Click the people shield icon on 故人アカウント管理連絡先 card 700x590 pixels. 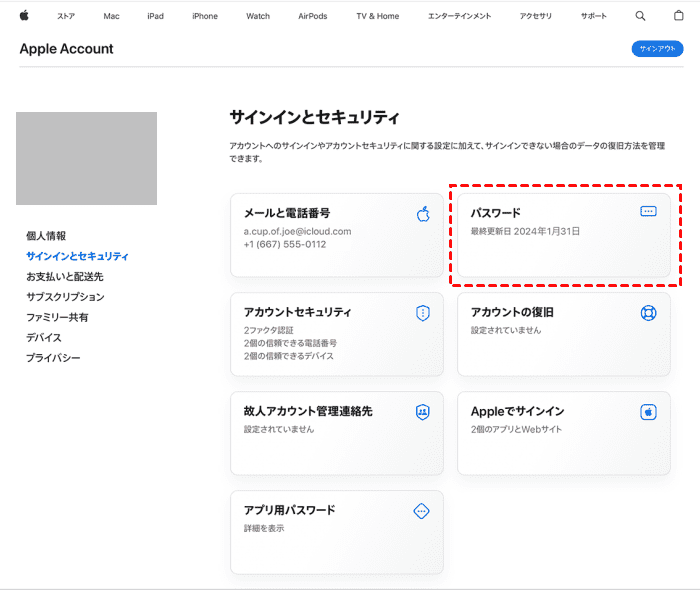point(422,412)
